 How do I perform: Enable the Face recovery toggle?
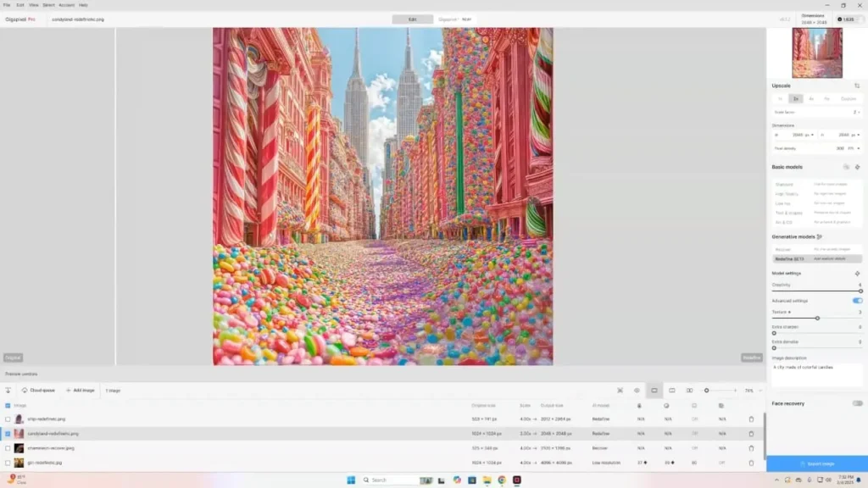pyautogui.click(x=857, y=403)
